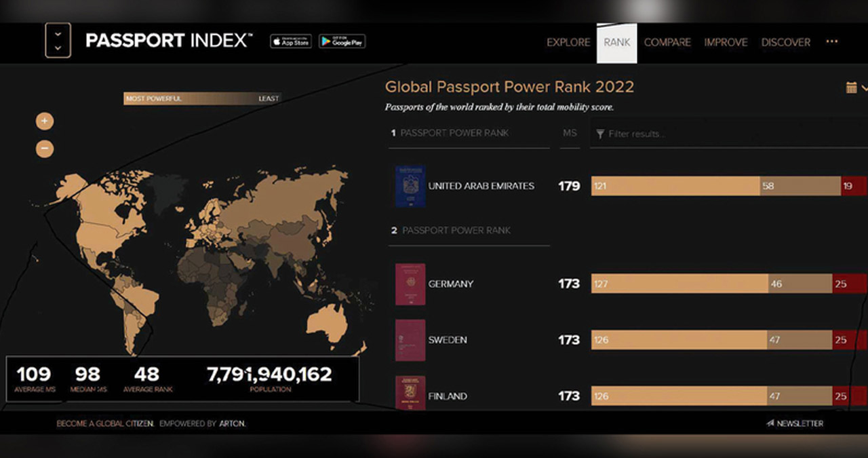Viewport: 868px width, 458px height.
Task: Click Finland's visa-free bar segment showing 126
Action: tap(679, 396)
